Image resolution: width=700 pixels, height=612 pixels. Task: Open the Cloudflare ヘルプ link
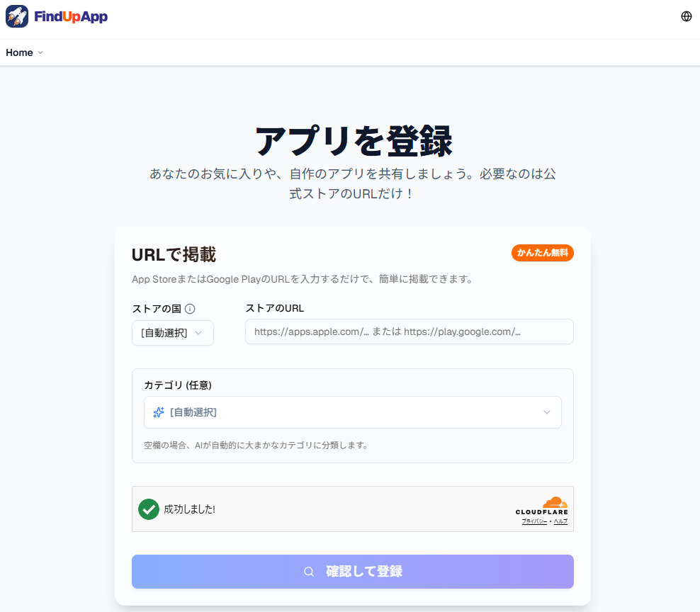coord(560,521)
